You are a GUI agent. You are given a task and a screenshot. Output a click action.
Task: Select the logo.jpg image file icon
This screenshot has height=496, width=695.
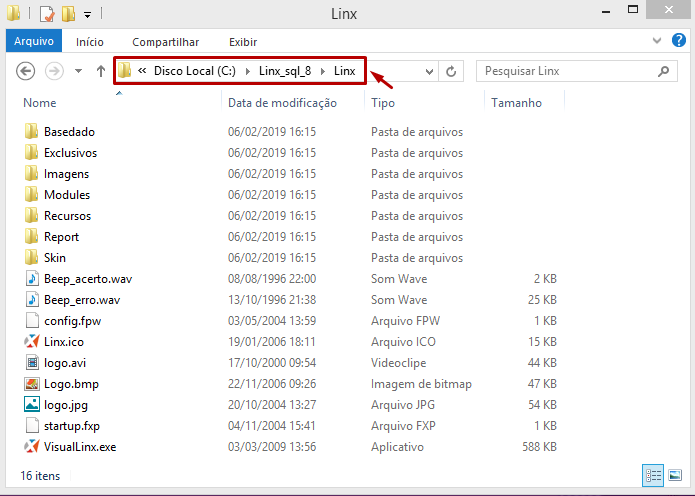point(31,404)
